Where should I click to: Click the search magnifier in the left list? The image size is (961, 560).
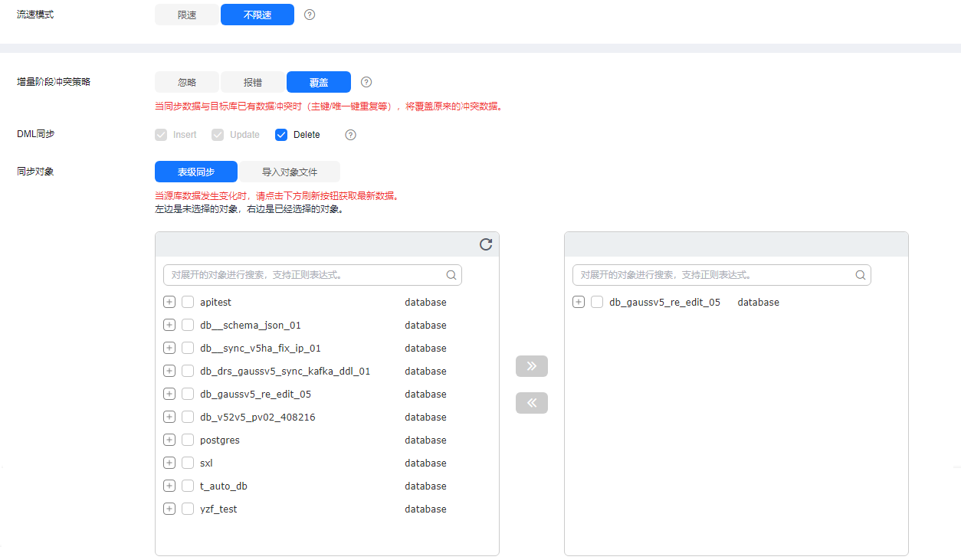[x=451, y=275]
